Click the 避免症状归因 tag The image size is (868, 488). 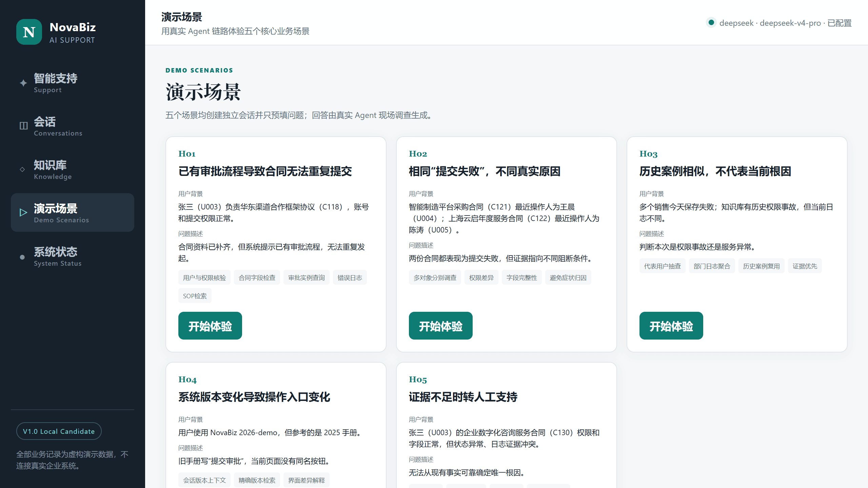(x=568, y=278)
